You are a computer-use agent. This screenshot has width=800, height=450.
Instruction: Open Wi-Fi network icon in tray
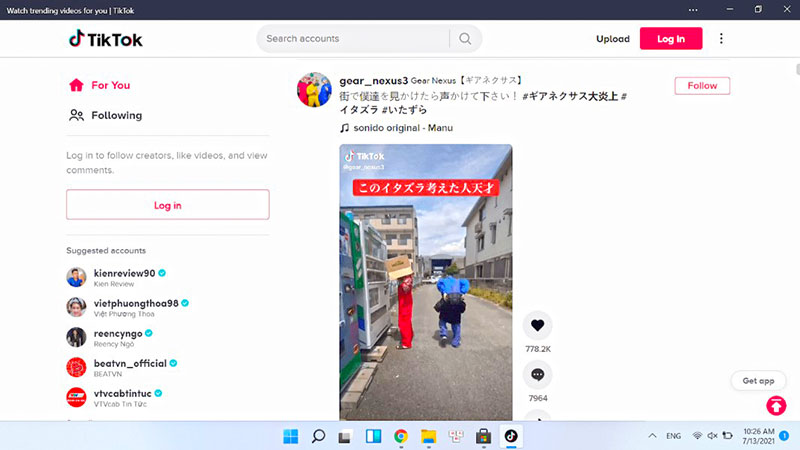[x=697, y=436]
